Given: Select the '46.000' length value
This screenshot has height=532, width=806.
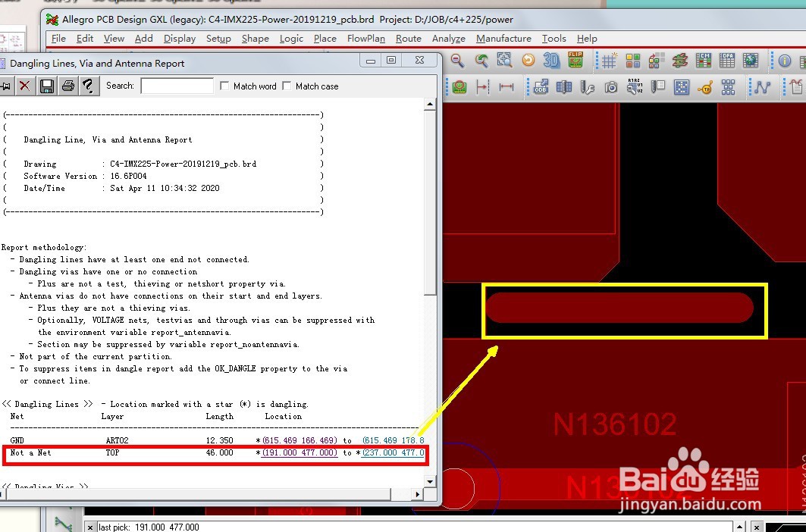Looking at the screenshot, I should 219,453.
